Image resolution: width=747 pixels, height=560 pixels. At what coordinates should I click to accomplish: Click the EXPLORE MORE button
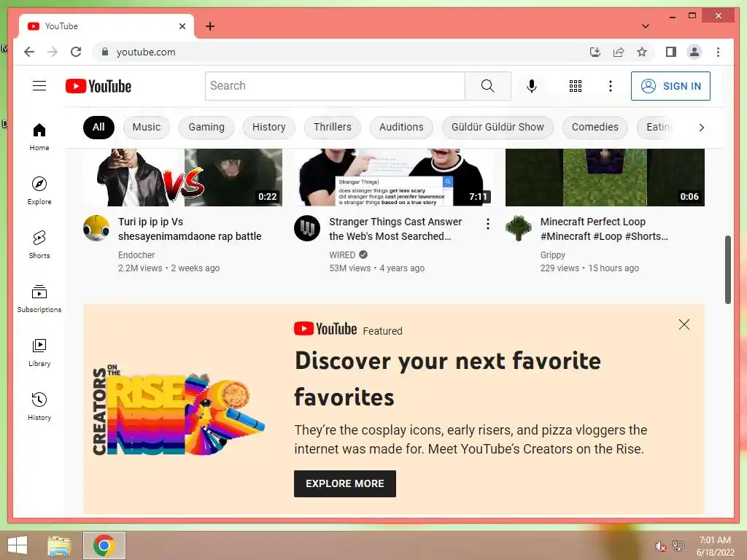click(x=345, y=483)
